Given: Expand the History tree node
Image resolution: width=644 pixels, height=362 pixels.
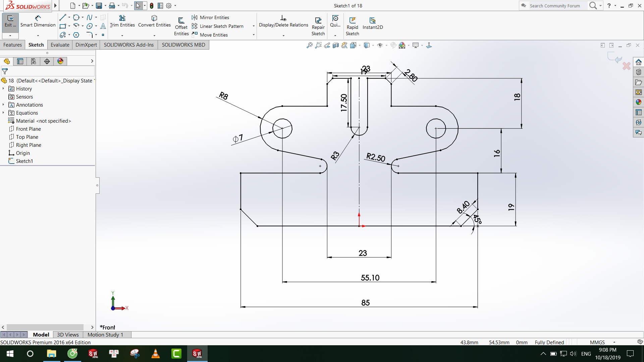Looking at the screenshot, I should [x=3, y=88].
